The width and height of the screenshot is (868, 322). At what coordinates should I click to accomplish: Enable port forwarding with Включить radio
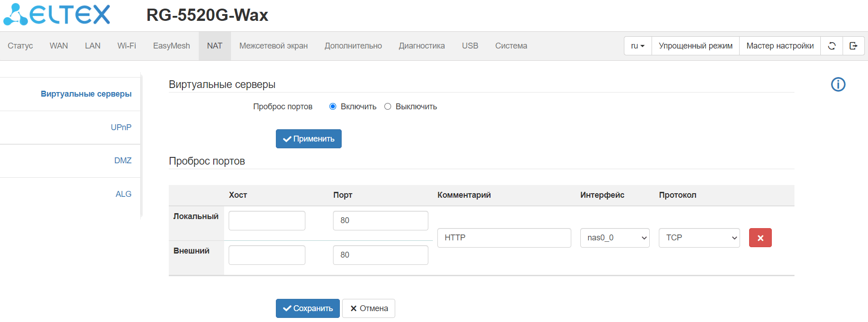coord(333,107)
